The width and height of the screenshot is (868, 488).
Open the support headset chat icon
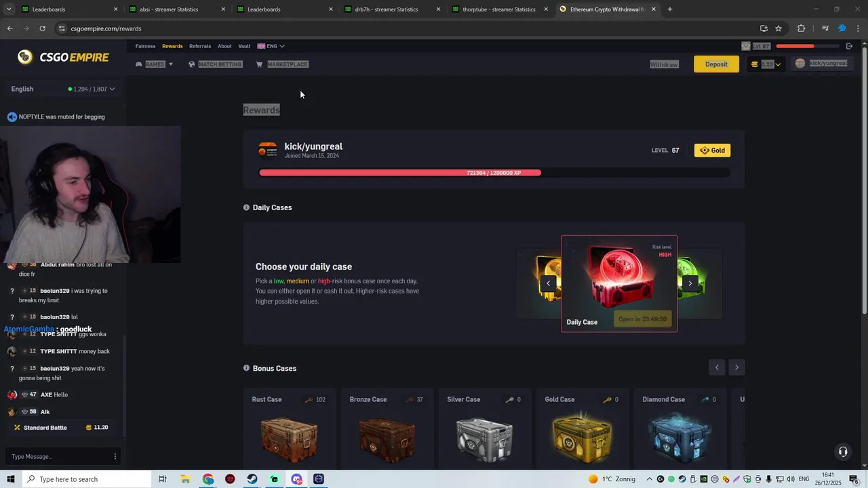click(x=843, y=451)
